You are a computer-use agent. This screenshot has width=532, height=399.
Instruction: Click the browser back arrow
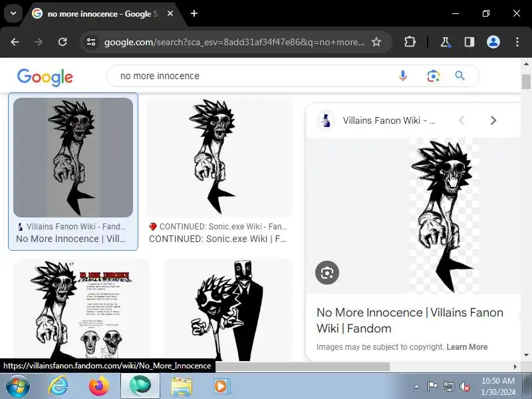click(x=15, y=42)
